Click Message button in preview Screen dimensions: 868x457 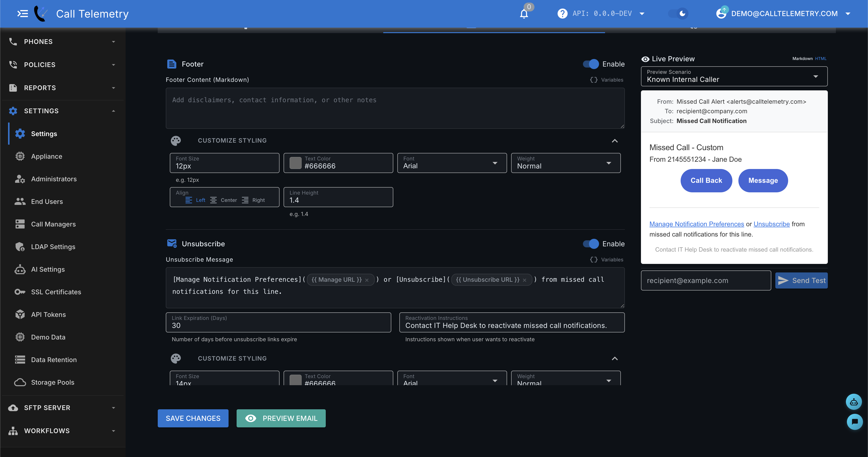tap(763, 181)
